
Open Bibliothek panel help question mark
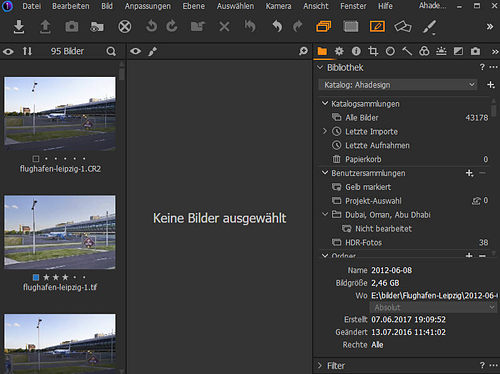tap(482, 67)
